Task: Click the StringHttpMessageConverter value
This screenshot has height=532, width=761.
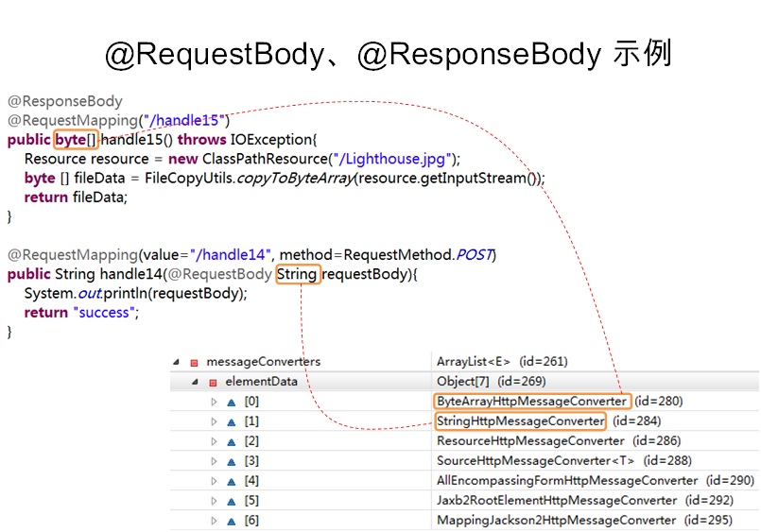Action: 520,421
